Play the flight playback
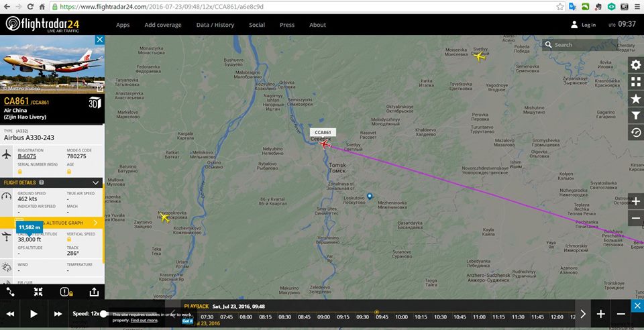644x330 pixels. tap(34, 314)
